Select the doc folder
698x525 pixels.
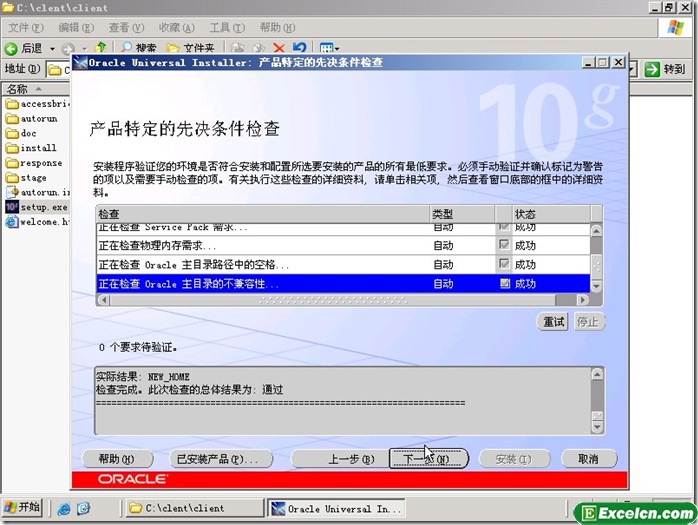(x=21, y=133)
